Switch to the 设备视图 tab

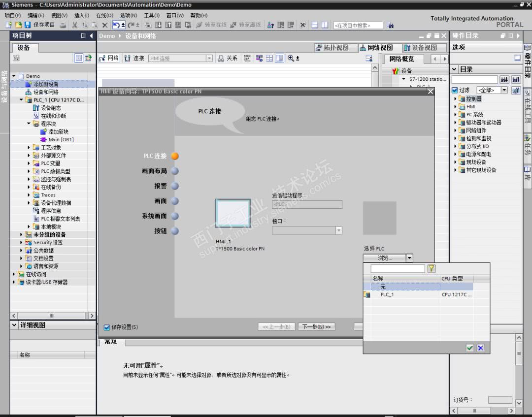(420, 48)
